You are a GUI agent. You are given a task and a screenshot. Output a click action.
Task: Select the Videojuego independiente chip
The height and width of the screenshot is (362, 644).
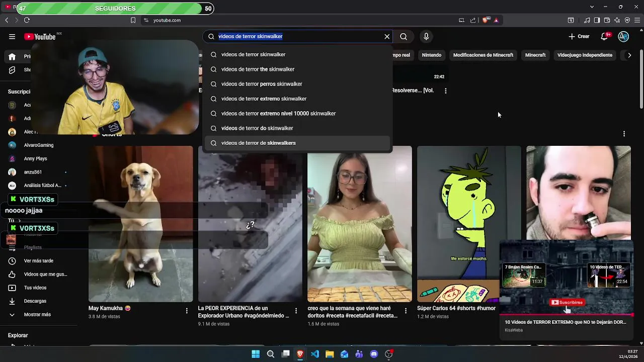point(585,55)
